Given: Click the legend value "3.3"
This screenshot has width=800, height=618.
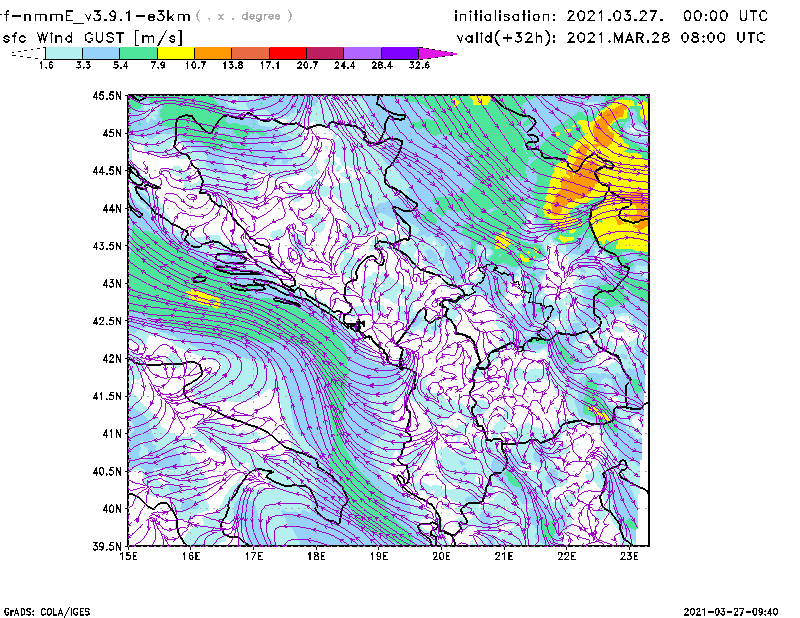Looking at the screenshot, I should [x=83, y=65].
